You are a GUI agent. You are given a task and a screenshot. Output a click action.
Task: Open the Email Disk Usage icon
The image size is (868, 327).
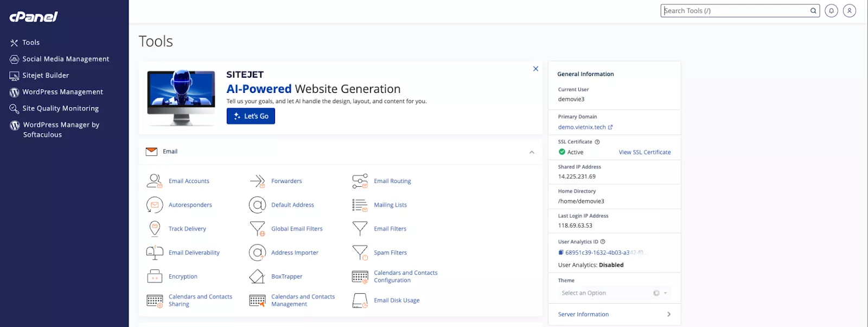click(360, 300)
